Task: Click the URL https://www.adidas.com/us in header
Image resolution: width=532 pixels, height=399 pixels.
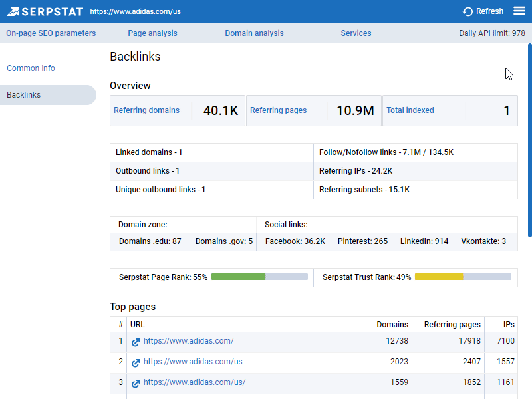Action: 136,11
